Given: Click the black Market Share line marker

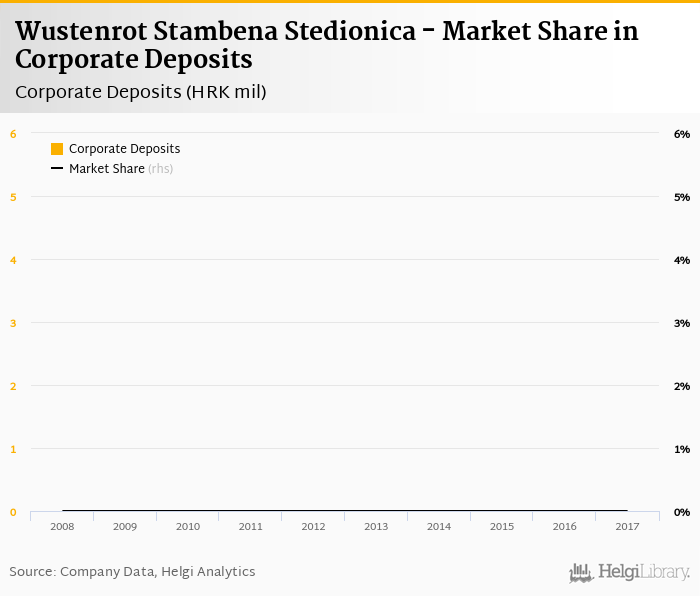Looking at the screenshot, I should coord(57,168).
